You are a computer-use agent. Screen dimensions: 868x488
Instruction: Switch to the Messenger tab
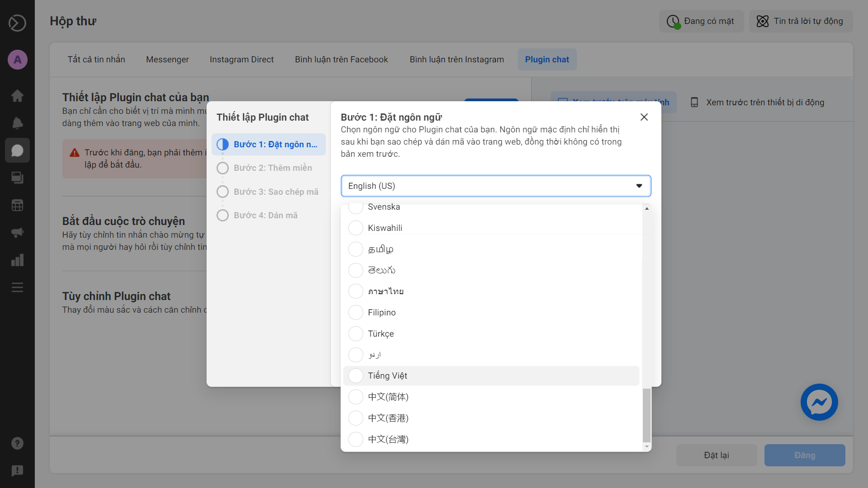click(167, 60)
